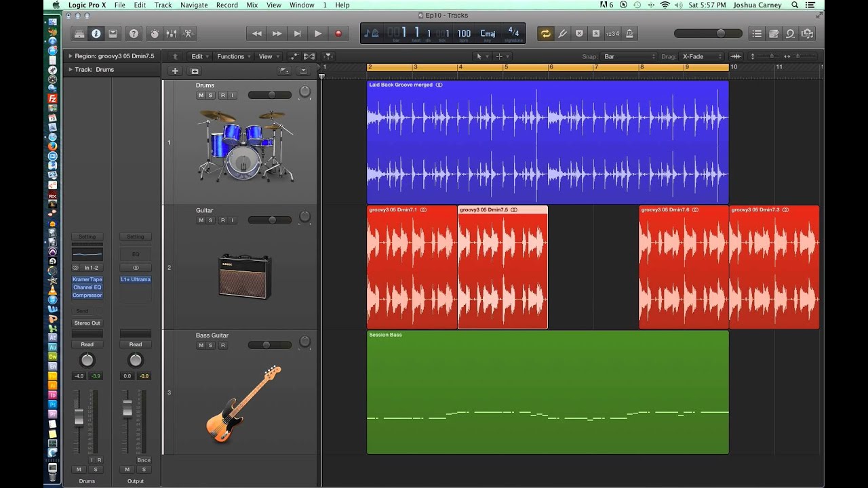This screenshot has width=868, height=488.
Task: Click the Stereo Out output button
Action: (x=87, y=323)
